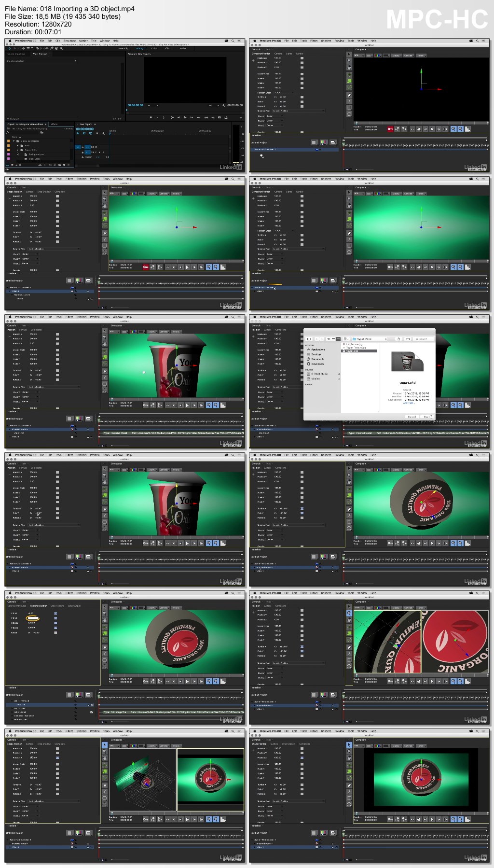Select the Crop Texture tab
This screenshot has width=494, height=868.
coord(57,606)
